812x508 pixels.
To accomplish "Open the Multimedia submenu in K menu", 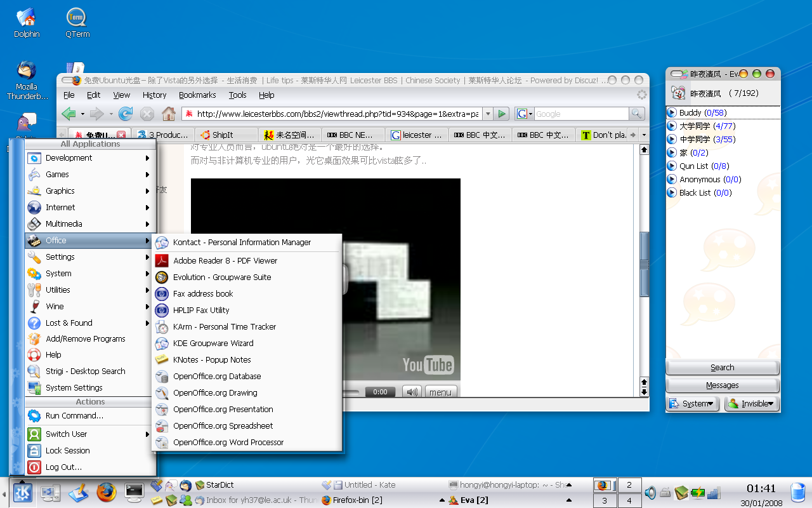I will pyautogui.click(x=89, y=224).
